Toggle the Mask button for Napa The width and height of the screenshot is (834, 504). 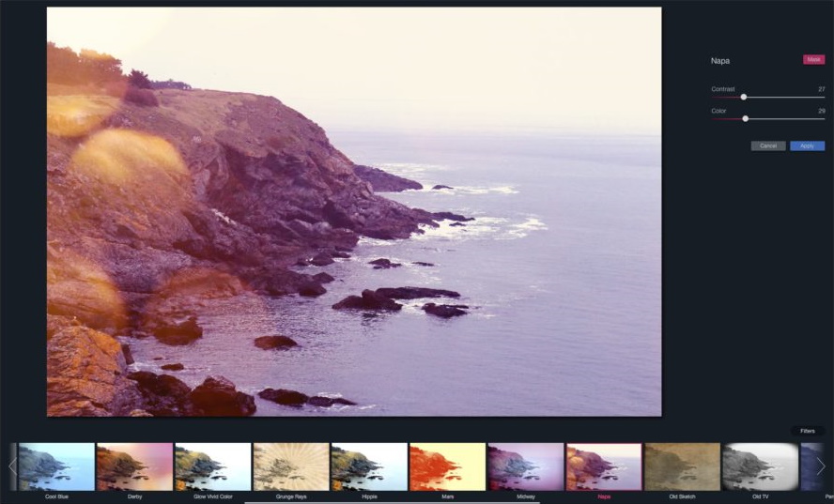(x=813, y=60)
